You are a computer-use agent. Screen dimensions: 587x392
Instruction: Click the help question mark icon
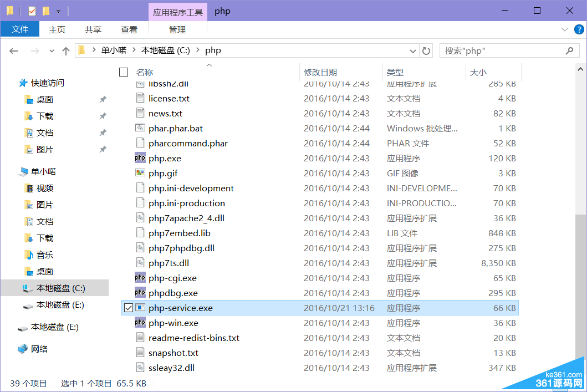(x=579, y=29)
